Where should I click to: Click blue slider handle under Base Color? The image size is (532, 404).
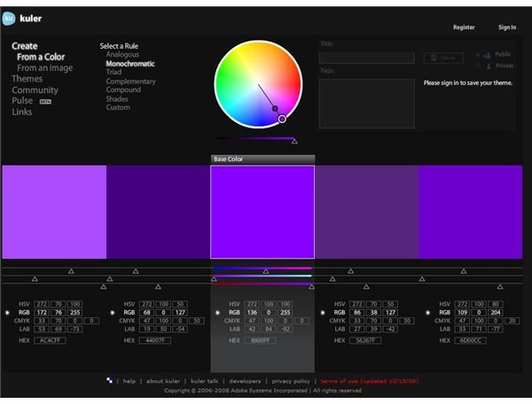311,287
